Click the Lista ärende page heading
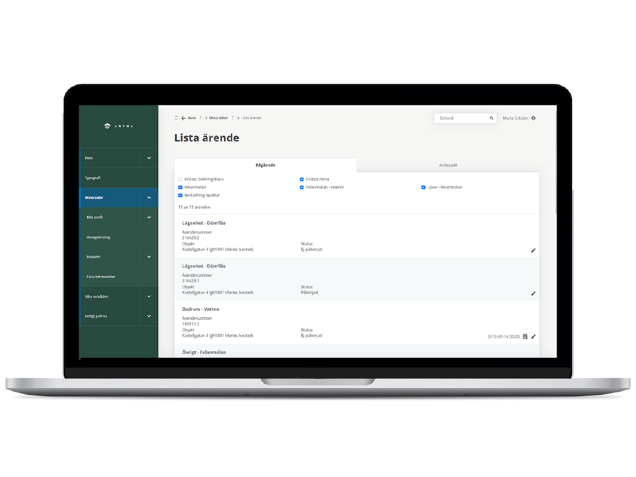This screenshot has height=477, width=636. (206, 138)
